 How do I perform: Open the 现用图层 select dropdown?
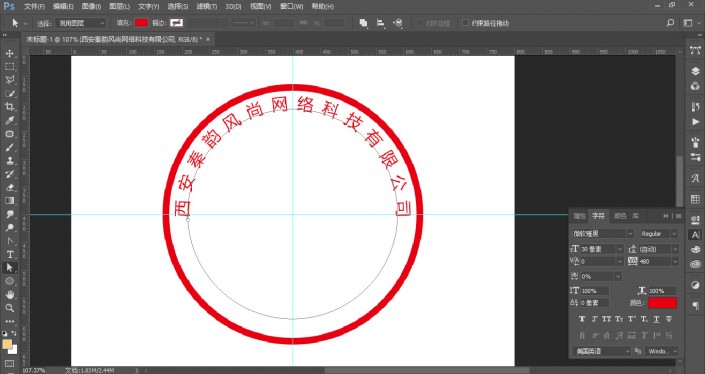[82, 23]
